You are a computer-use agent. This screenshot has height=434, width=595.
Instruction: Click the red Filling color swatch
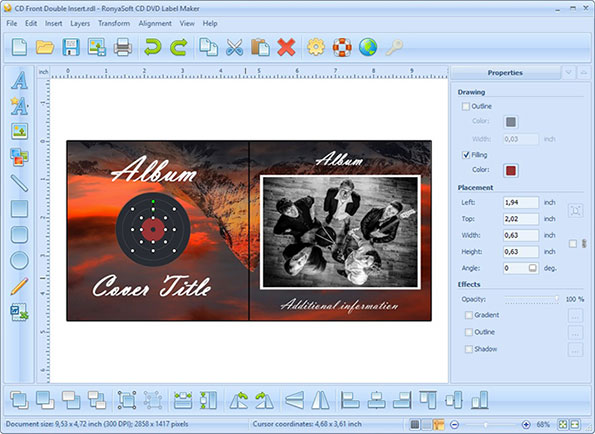click(x=511, y=171)
